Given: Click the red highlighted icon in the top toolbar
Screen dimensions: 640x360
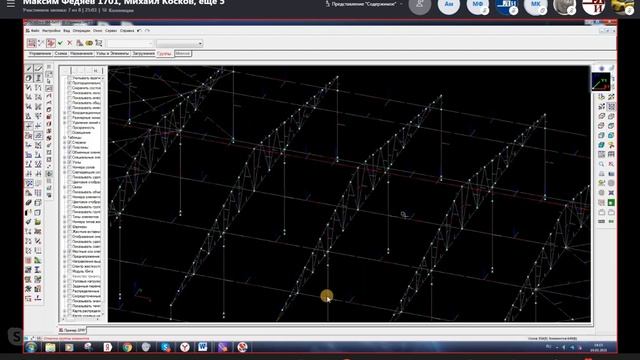Looking at the screenshot, I should 51,43.
